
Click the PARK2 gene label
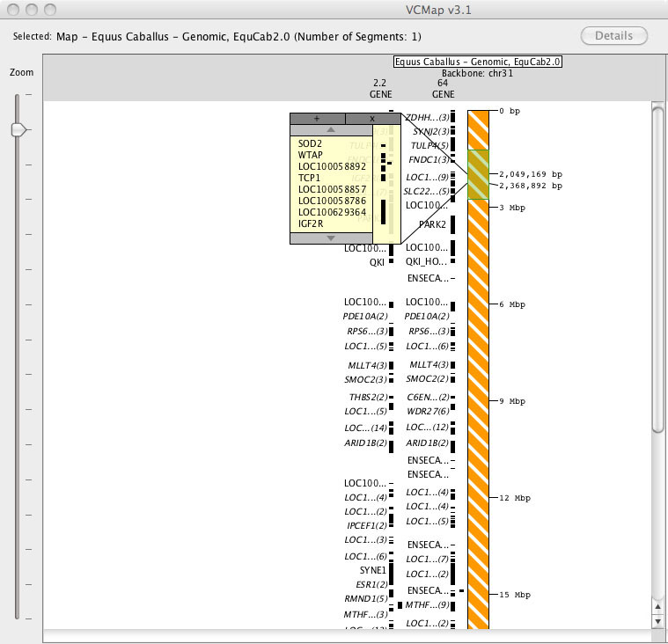(x=432, y=225)
